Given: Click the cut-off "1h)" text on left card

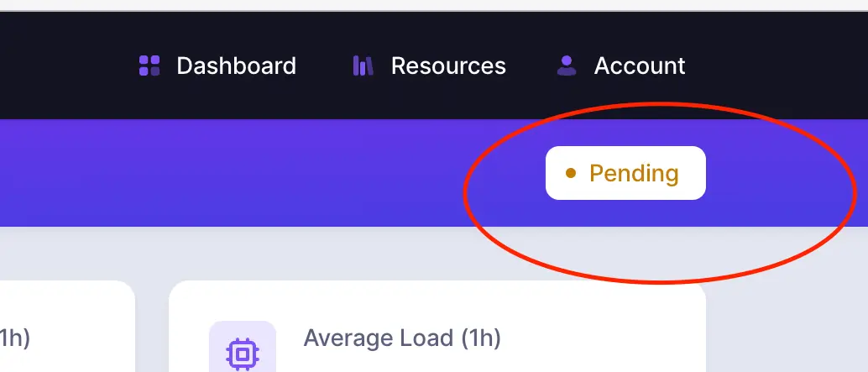Looking at the screenshot, I should [15, 338].
